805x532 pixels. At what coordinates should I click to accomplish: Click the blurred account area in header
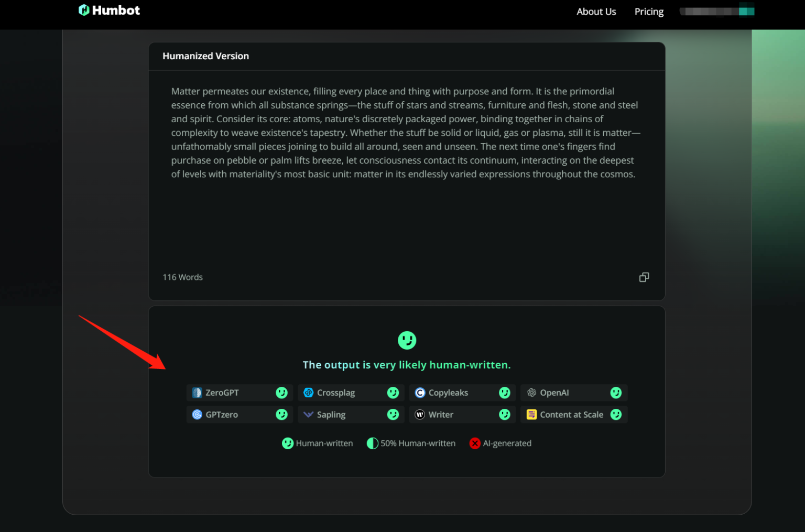717,10
